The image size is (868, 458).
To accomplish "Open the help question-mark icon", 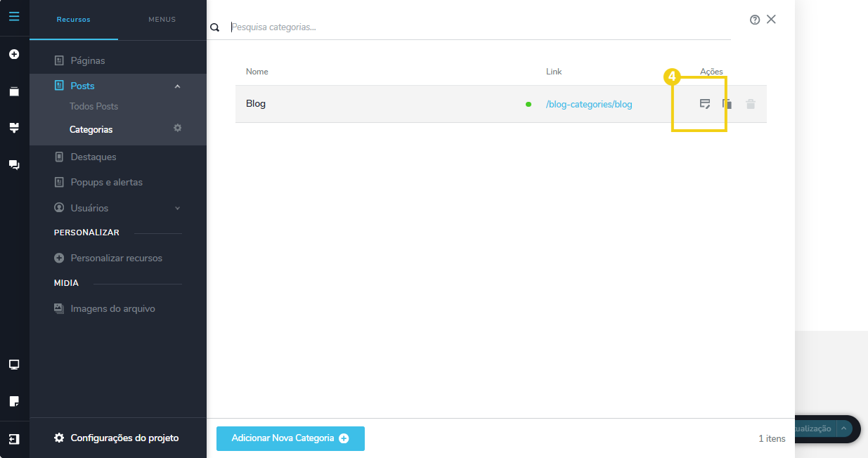I will point(754,20).
